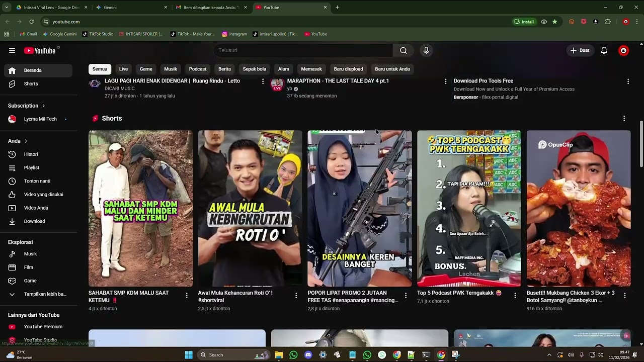Image resolution: width=644 pixels, height=362 pixels.
Task: Click the search magnifier button
Action: tap(404, 50)
